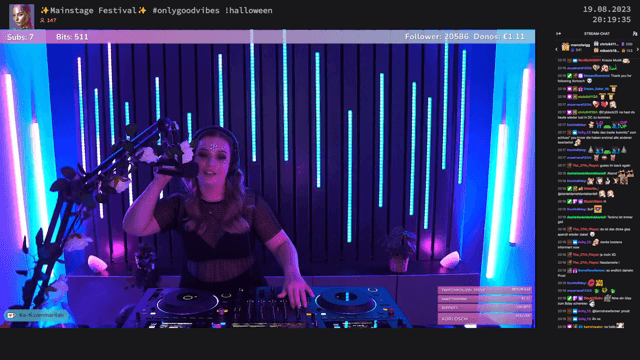Image resolution: width=640 pixels, height=360 pixels.
Task: Open the chat community users icon
Action: click(x=635, y=34)
